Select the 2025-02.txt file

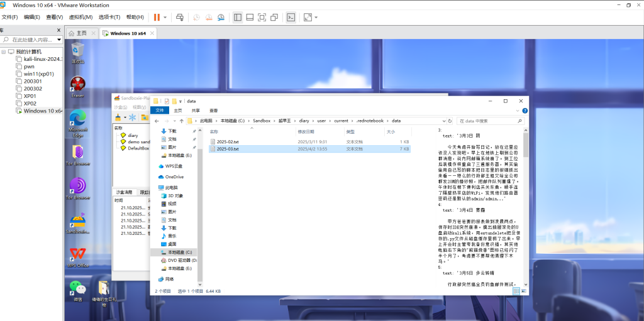(x=228, y=142)
